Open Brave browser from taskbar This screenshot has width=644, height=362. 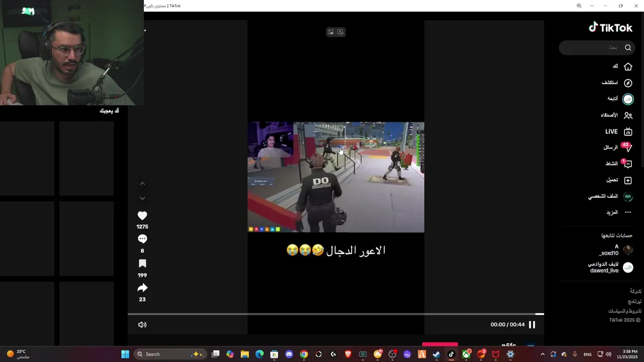click(348, 354)
